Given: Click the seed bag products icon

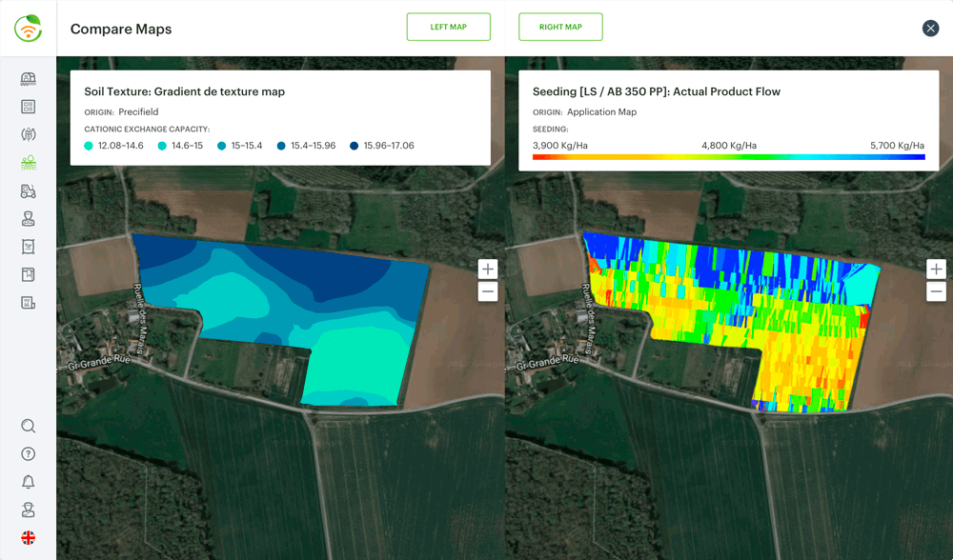Looking at the screenshot, I should (x=28, y=247).
